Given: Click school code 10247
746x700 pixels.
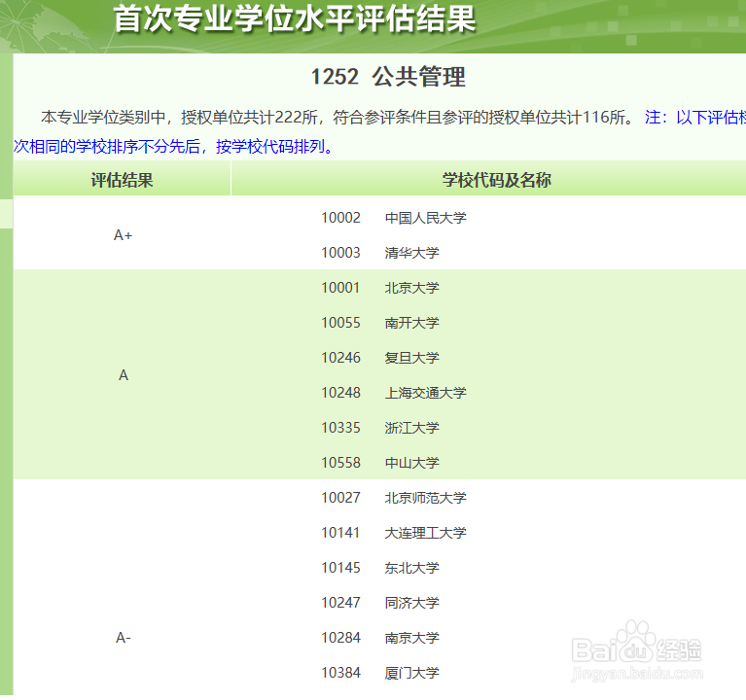Looking at the screenshot, I should [x=340, y=603].
